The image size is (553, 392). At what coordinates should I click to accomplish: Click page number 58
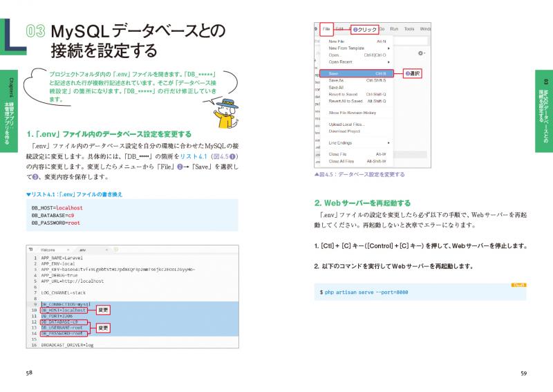pos(29,373)
